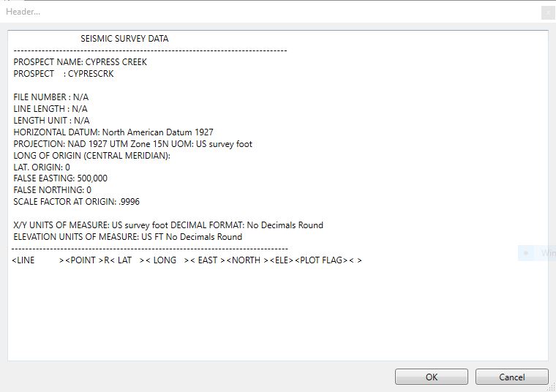Image resolution: width=556 pixels, height=392 pixels.
Task: Click the PLOT FLAG column header text
Action: click(x=322, y=260)
